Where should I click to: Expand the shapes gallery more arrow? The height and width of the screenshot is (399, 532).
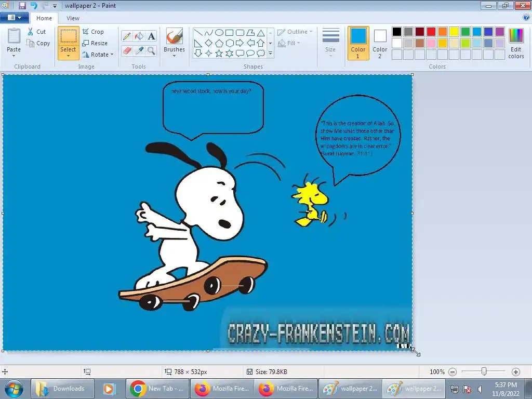270,54
